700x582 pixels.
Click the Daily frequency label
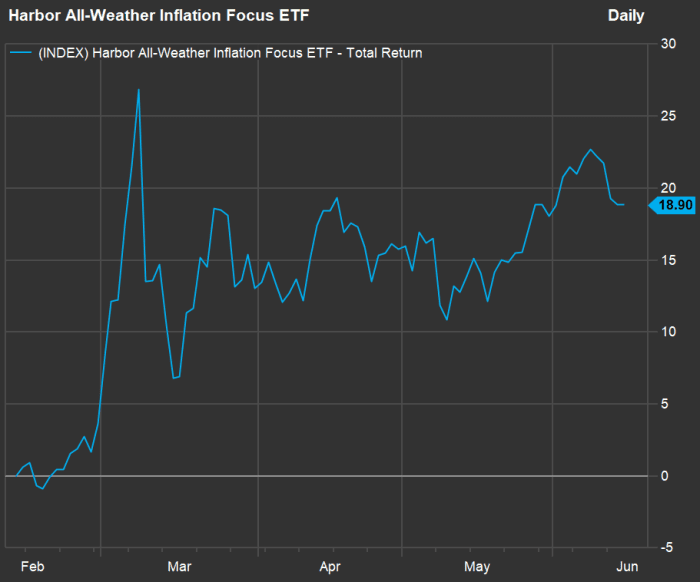pyautogui.click(x=626, y=16)
